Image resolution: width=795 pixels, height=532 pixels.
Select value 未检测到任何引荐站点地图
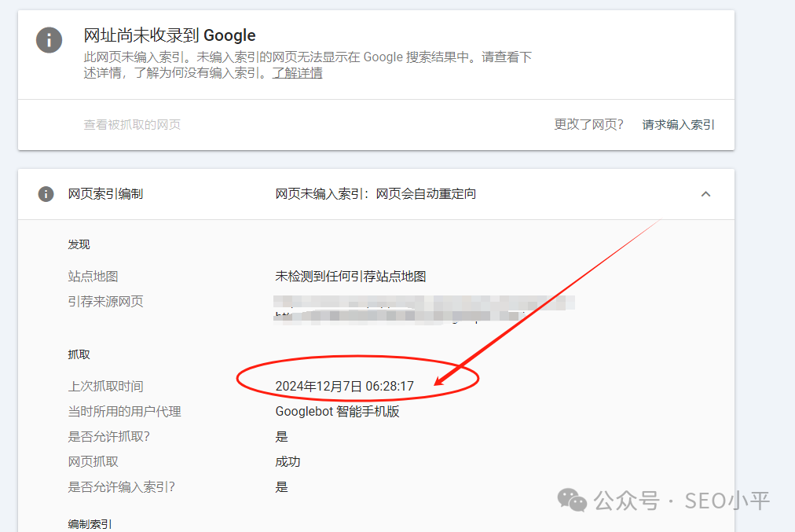(x=350, y=277)
